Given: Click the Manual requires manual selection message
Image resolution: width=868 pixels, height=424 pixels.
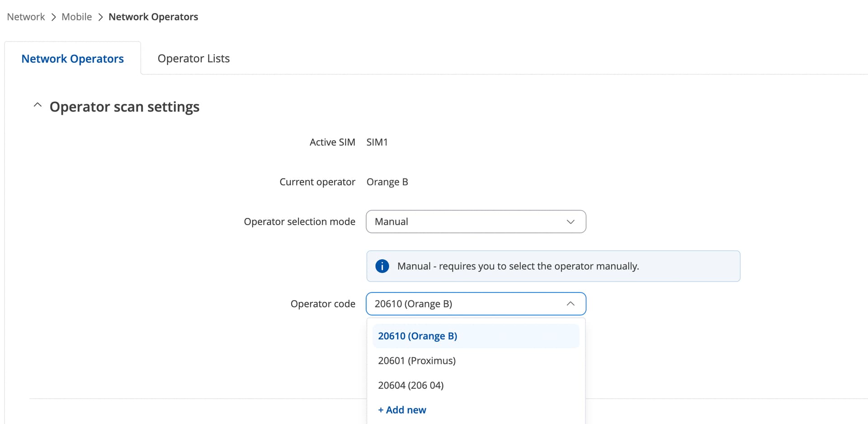Looking at the screenshot, I should point(518,266).
